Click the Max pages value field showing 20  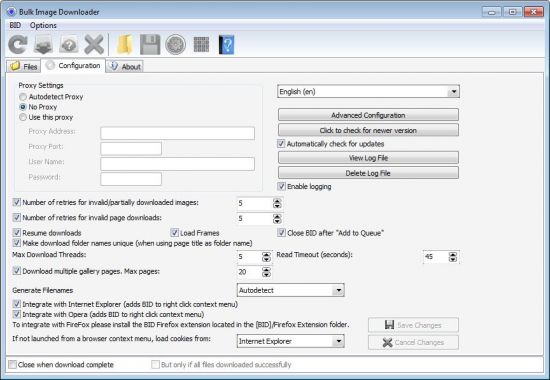click(249, 272)
